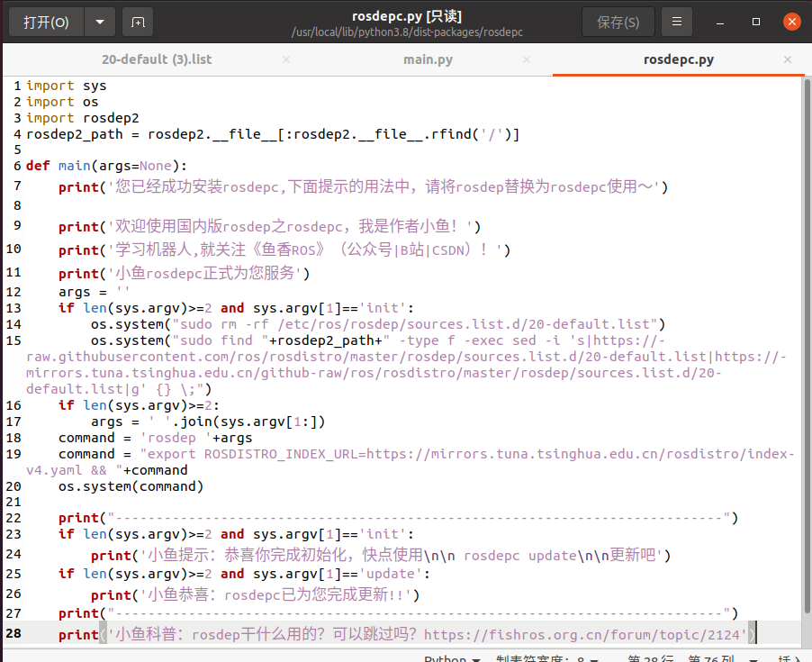Click the print line '小鱼恭喜：rosdepc已为您完成更新!!'
This screenshot has height=662, width=812.
tap(255, 594)
